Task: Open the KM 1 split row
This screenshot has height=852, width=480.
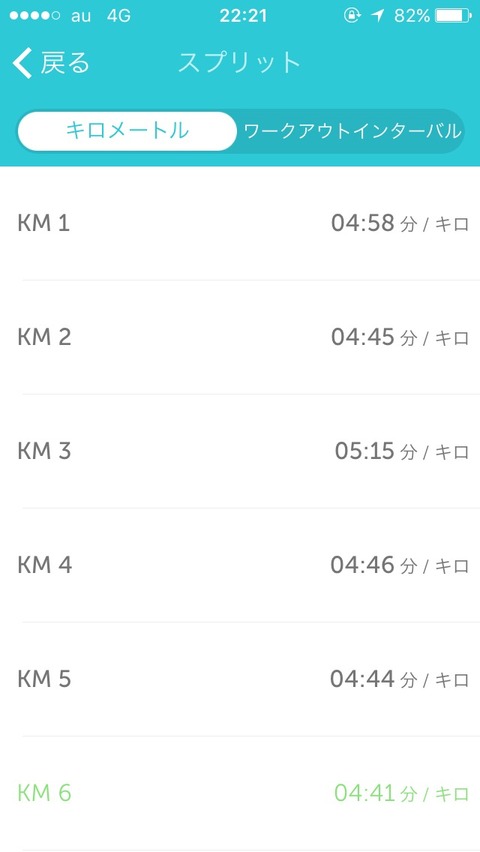Action: (x=240, y=223)
